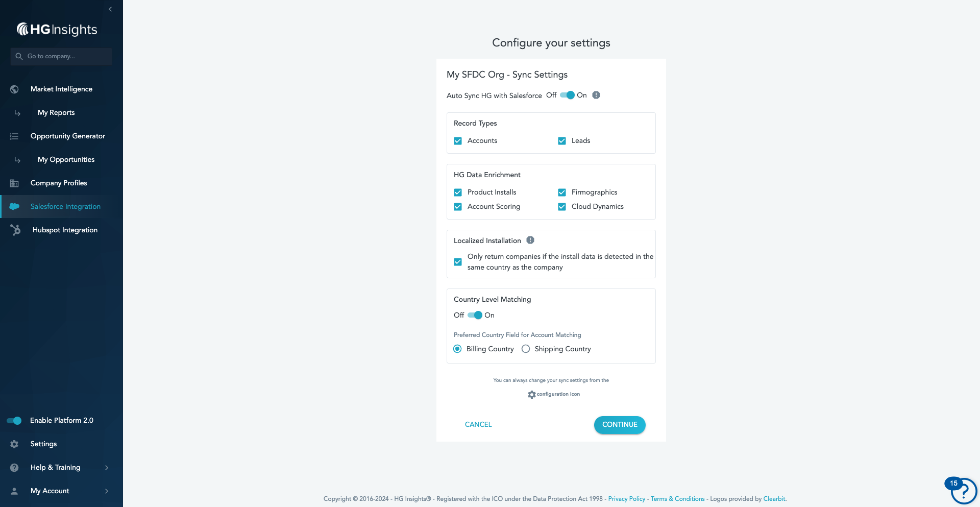
Task: Click info icon next to Auto Sync toggle
Action: pos(596,95)
